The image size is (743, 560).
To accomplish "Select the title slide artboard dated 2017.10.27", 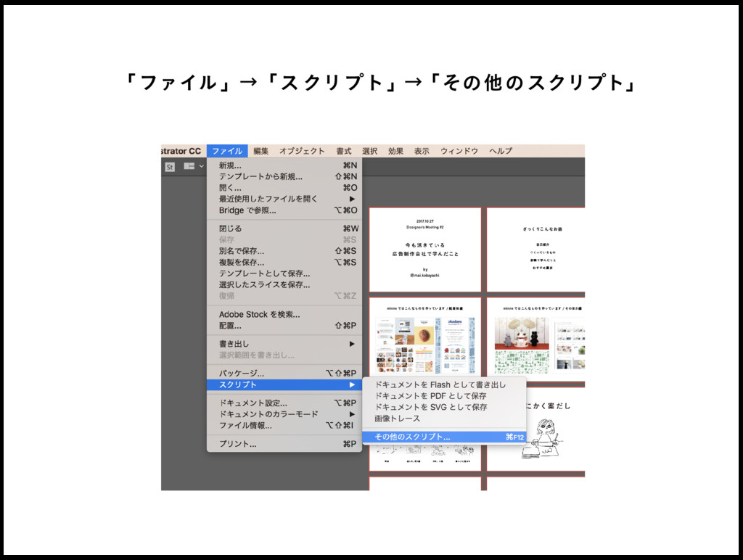I will (425, 250).
